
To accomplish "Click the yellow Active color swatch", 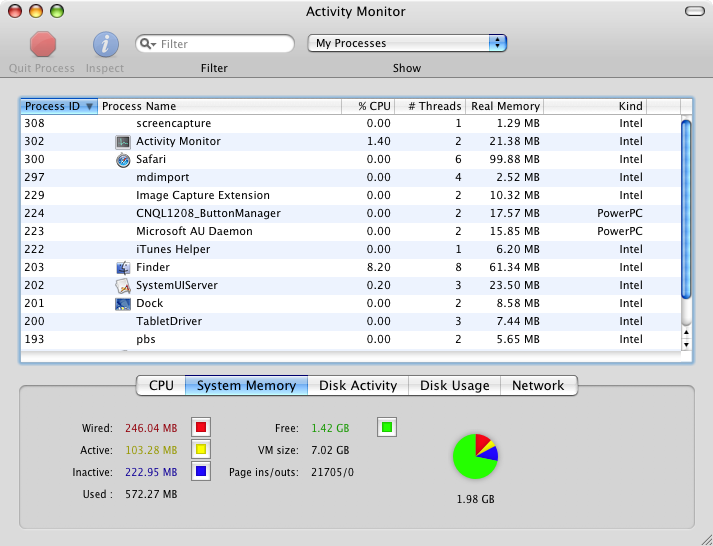I will [x=201, y=450].
